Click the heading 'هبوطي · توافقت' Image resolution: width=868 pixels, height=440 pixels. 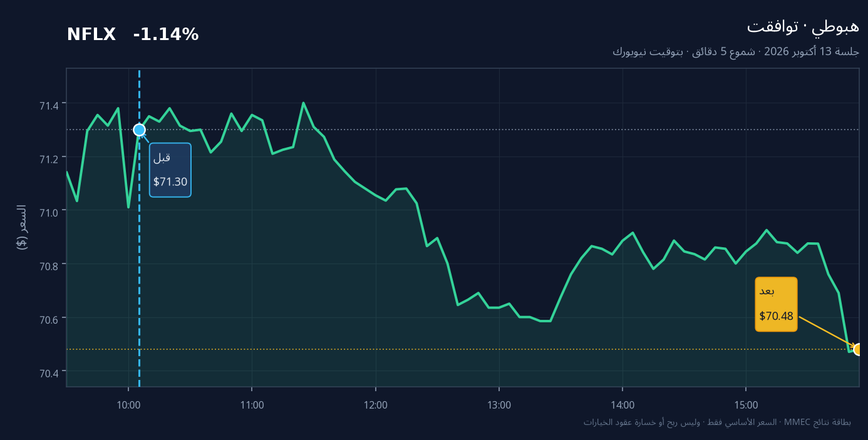click(x=803, y=27)
